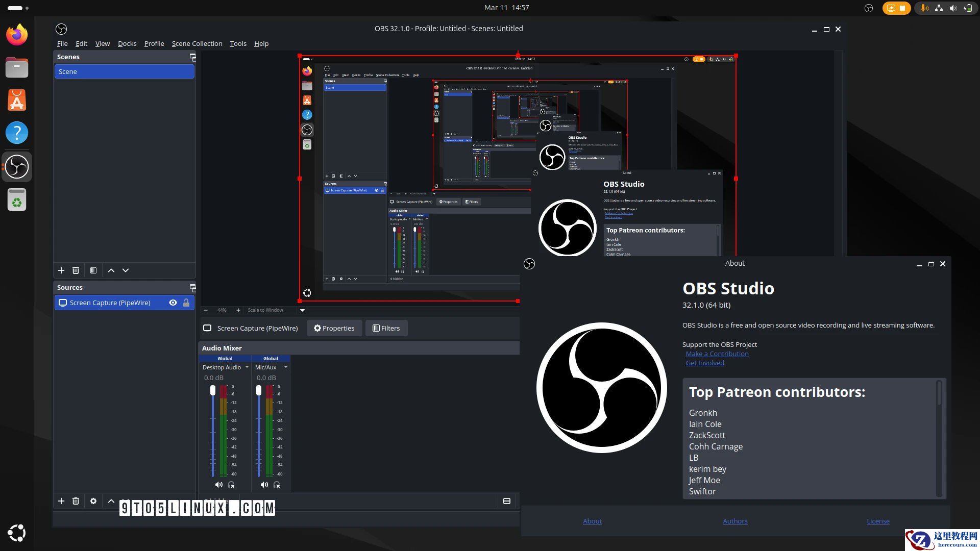The width and height of the screenshot is (980, 551).
Task: Toggle lock on Screen Capture source
Action: [186, 303]
